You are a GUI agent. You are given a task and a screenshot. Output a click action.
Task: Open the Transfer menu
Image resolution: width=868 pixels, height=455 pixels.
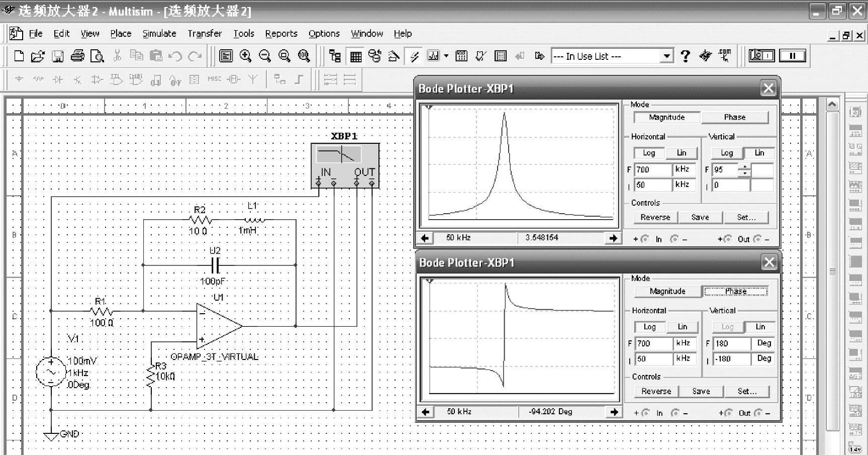pos(205,34)
